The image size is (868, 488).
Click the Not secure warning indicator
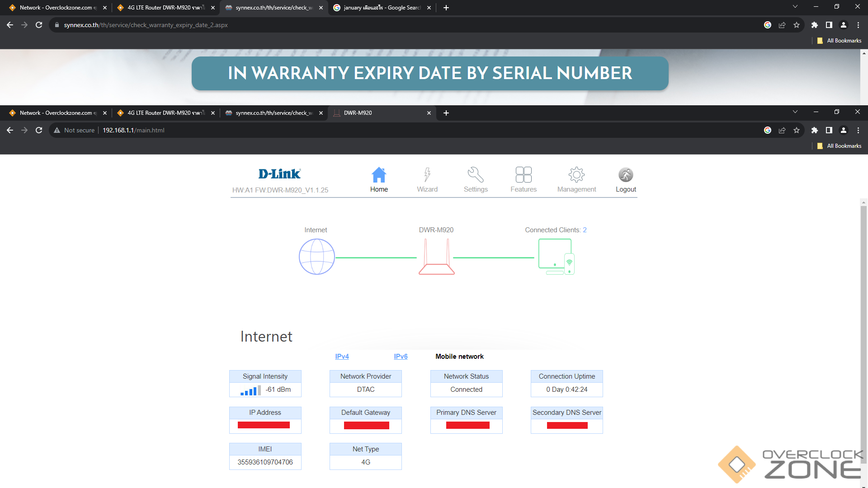point(75,130)
